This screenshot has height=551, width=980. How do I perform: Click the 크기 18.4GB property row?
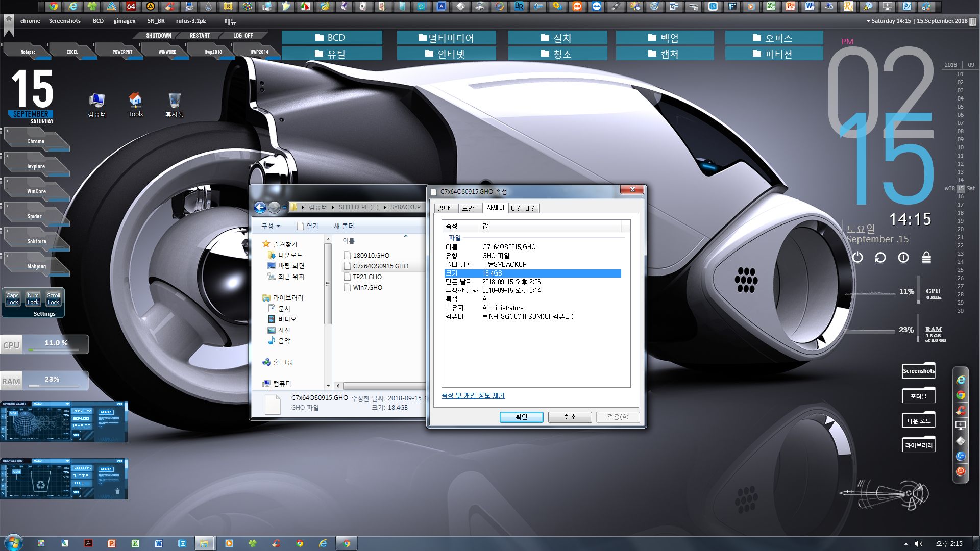pyautogui.click(x=532, y=273)
